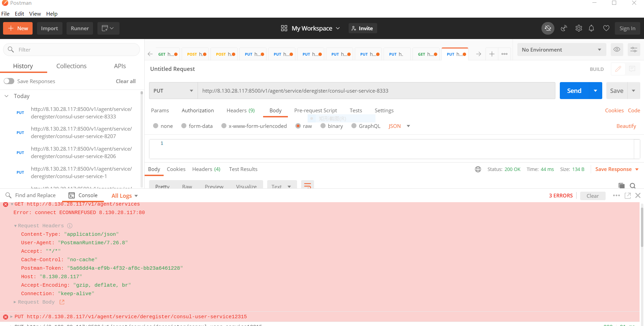Viewport: 644px width, 326px height.
Task: Select the raw body radio button
Action: 298,126
